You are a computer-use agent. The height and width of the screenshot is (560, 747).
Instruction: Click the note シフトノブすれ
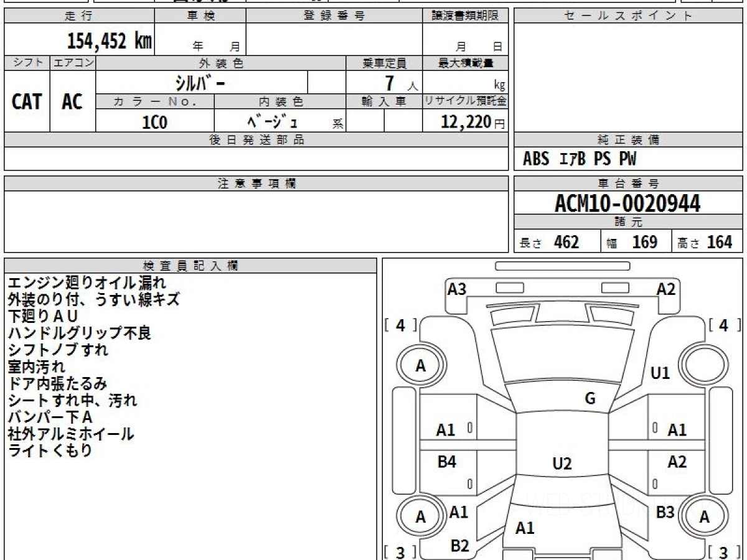58,350
